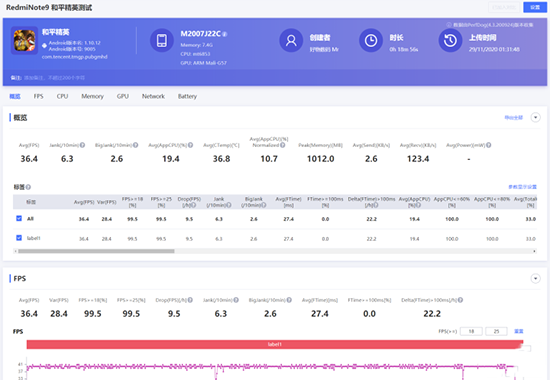Click the blue settings button top right
Image resolution: width=550 pixels, height=380 pixels.
click(535, 7)
